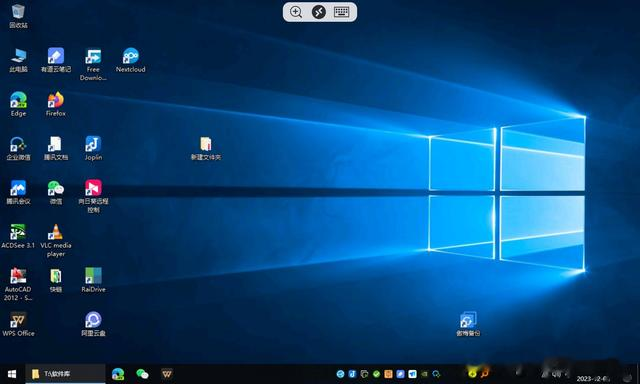Select the VLC media player desktop shortcut

coord(56,241)
